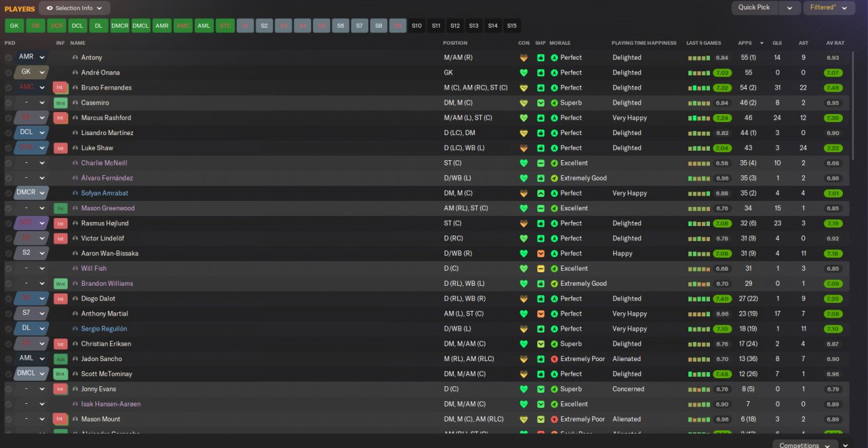Click Sofyan Amrabat's sharpness up-arrow icon
The image size is (868, 448).
pos(540,193)
